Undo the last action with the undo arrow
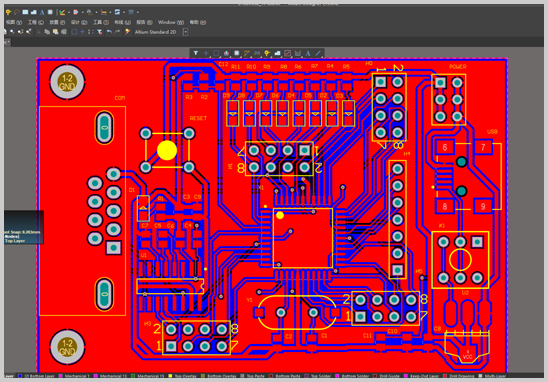The width and height of the screenshot is (548, 382). (109, 32)
